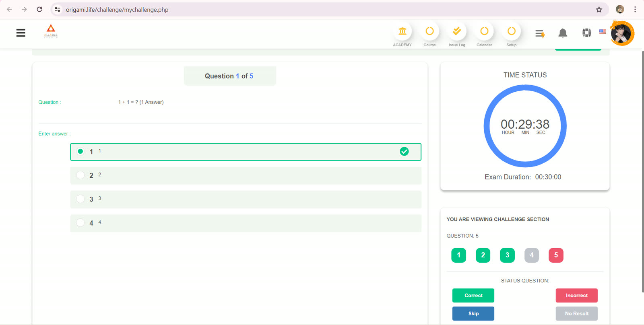
Task: Open the Academy icon
Action: point(402,31)
